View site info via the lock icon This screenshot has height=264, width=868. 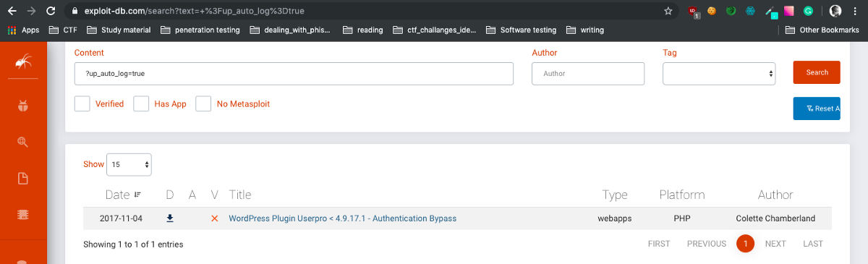75,12
